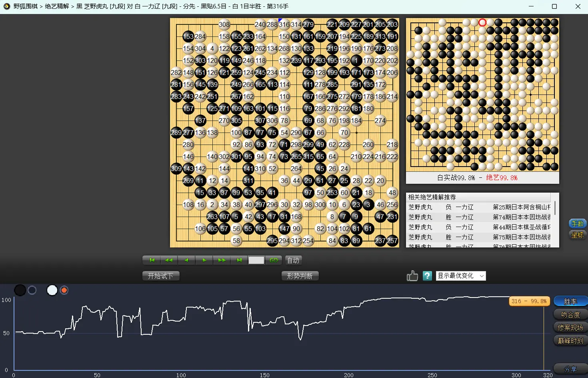Step back one move
This screenshot has height=378, width=588.
[186, 260]
